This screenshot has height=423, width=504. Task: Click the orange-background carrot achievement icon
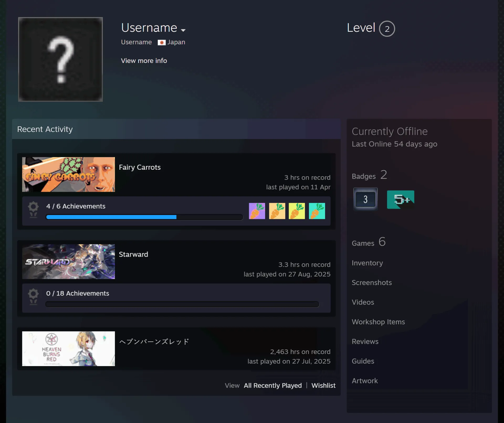coord(277,211)
